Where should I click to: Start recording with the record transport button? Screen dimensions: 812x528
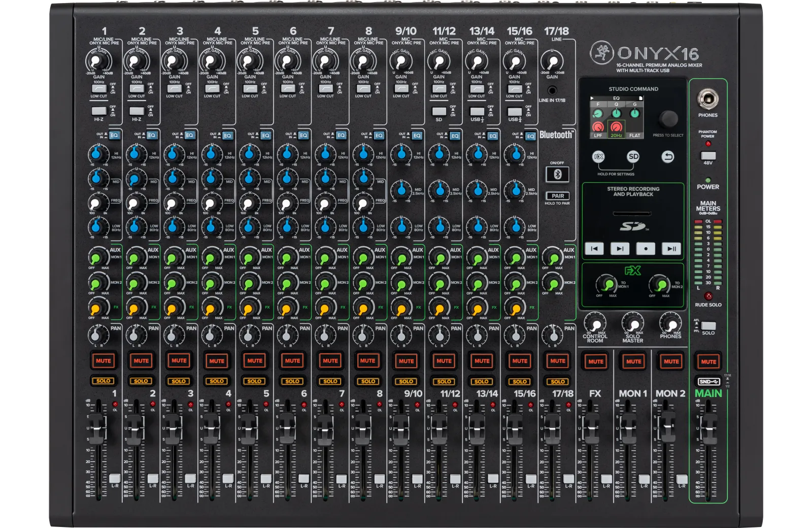click(646, 249)
